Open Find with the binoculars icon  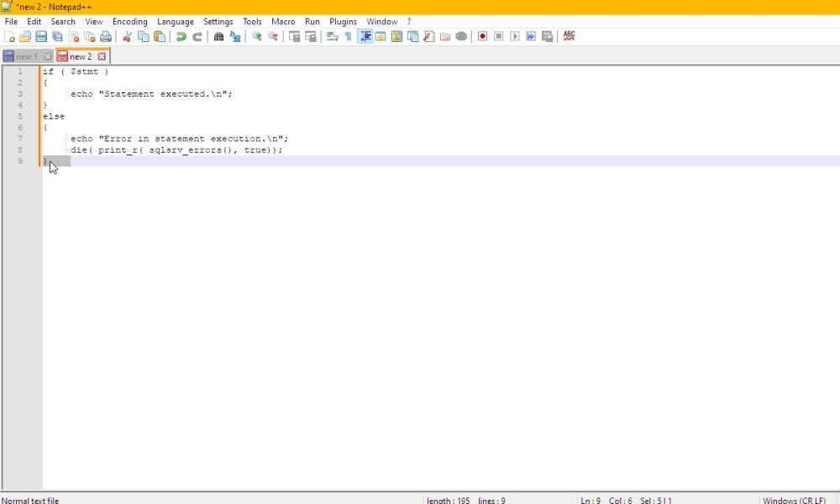coord(218,36)
